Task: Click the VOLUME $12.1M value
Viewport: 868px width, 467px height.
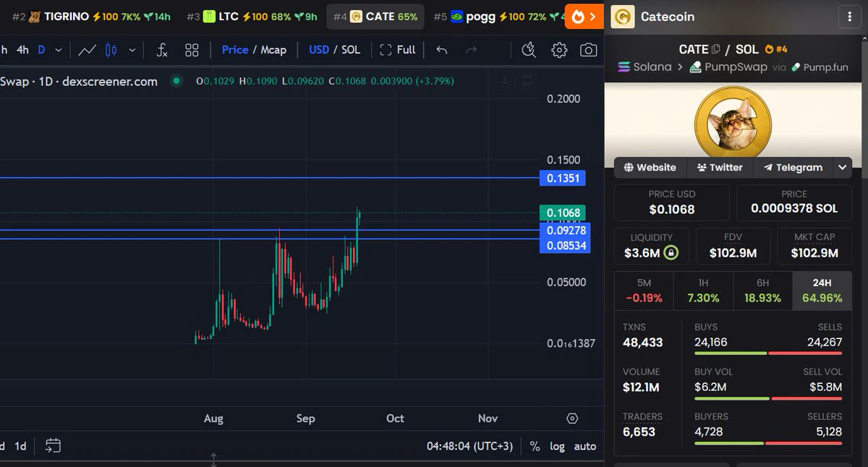Action: point(641,387)
